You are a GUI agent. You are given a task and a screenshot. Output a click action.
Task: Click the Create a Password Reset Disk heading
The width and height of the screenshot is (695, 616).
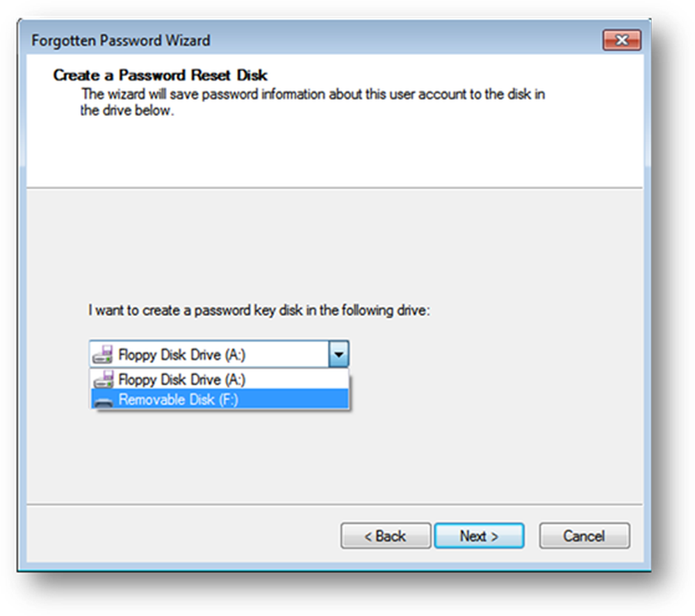161,75
